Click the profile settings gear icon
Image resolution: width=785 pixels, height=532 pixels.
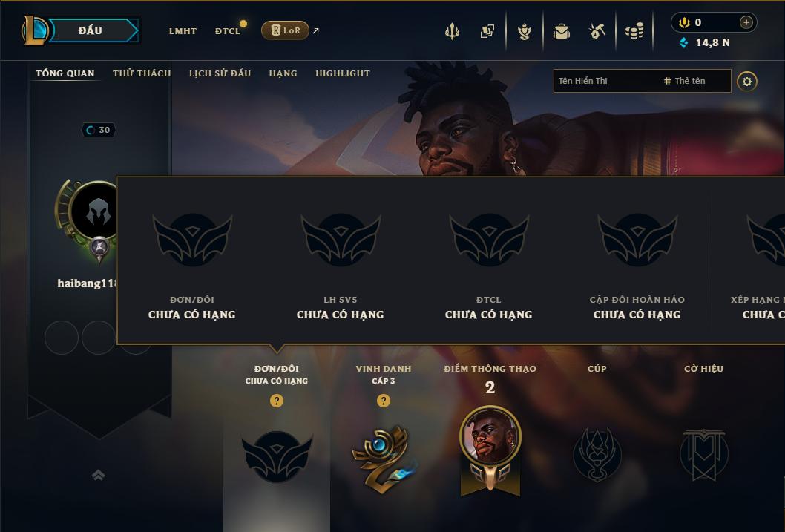tap(747, 81)
